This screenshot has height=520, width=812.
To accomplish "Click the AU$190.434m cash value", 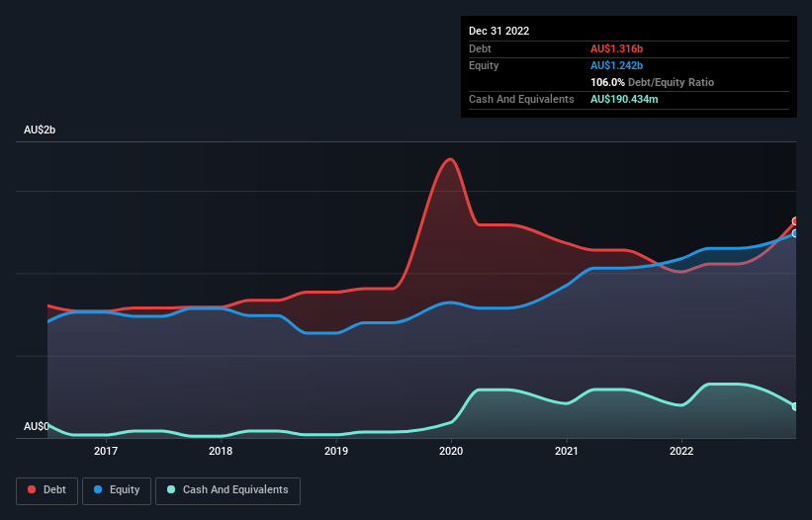I will pyautogui.click(x=624, y=99).
